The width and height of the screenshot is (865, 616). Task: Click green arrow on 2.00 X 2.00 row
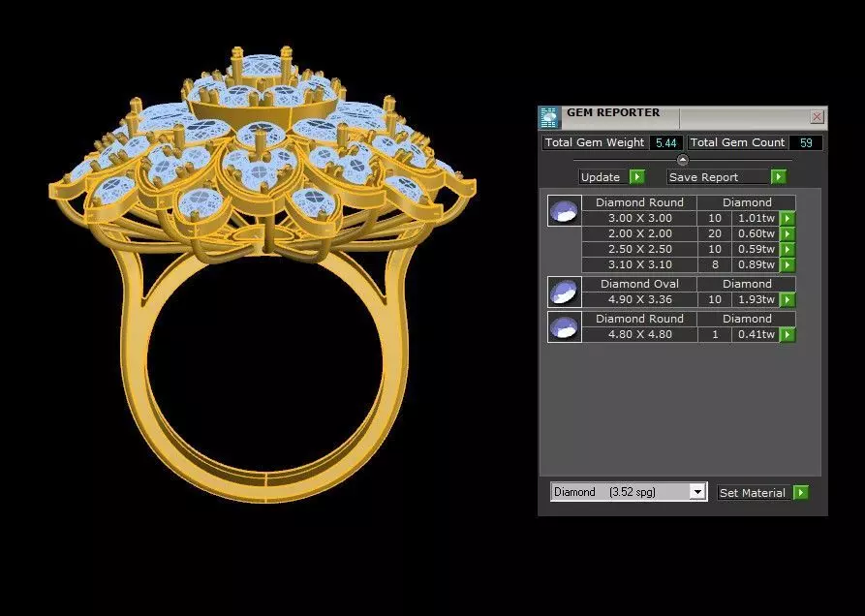788,233
